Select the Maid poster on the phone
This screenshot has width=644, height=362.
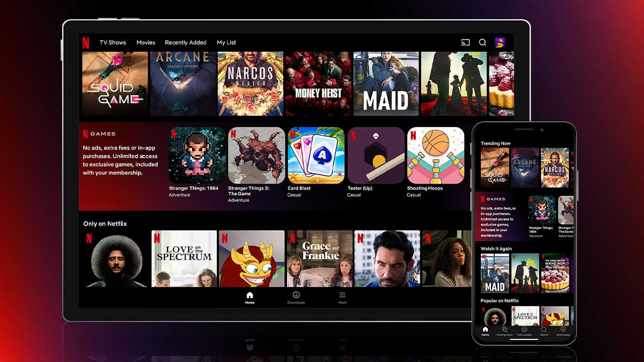pyautogui.click(x=495, y=273)
